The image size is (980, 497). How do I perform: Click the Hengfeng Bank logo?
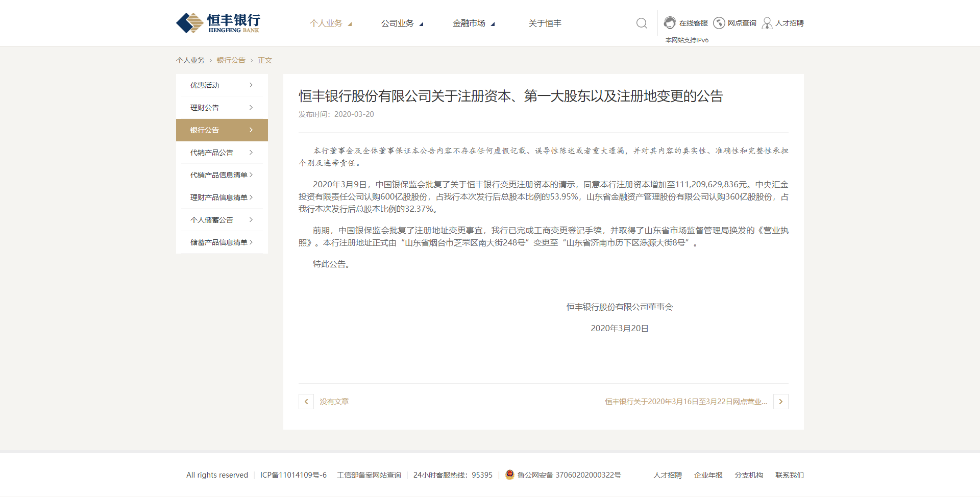(x=218, y=23)
